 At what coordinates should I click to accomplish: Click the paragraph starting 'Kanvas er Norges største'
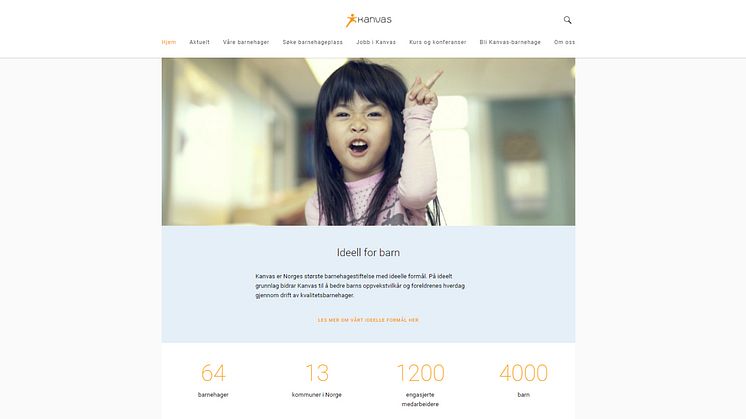pyautogui.click(x=360, y=285)
